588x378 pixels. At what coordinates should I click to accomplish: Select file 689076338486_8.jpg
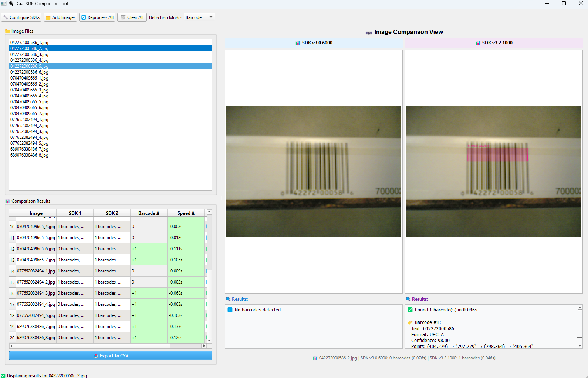click(111, 155)
